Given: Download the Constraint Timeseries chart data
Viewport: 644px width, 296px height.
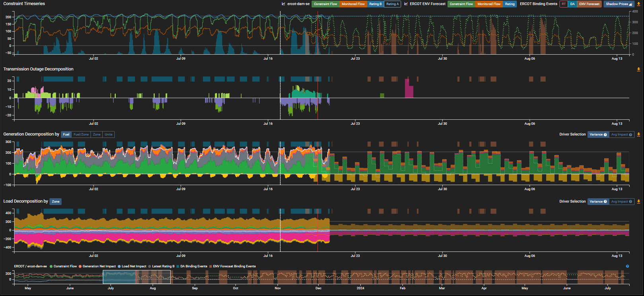Looking at the screenshot, I should (x=638, y=4).
